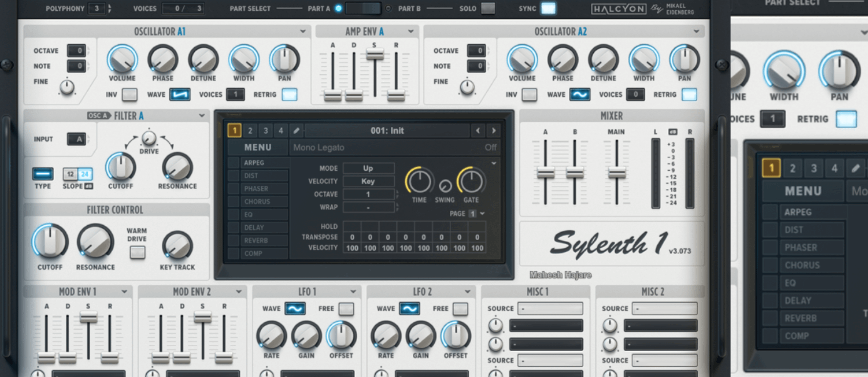Click the Mixer Main fader

click(617, 173)
